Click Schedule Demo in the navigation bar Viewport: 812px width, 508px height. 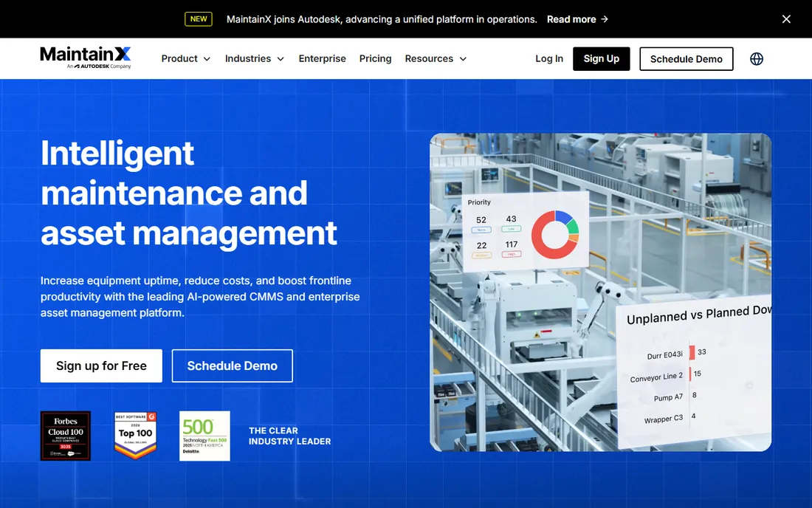tap(687, 59)
